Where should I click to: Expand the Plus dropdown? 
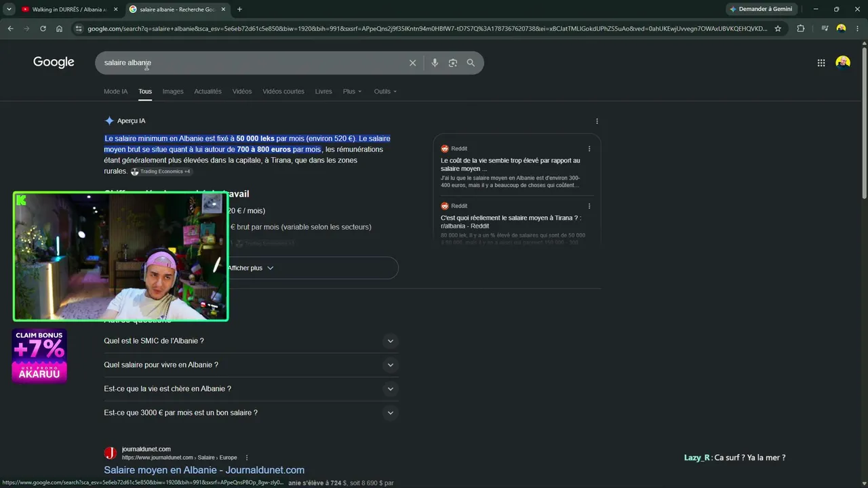(352, 91)
